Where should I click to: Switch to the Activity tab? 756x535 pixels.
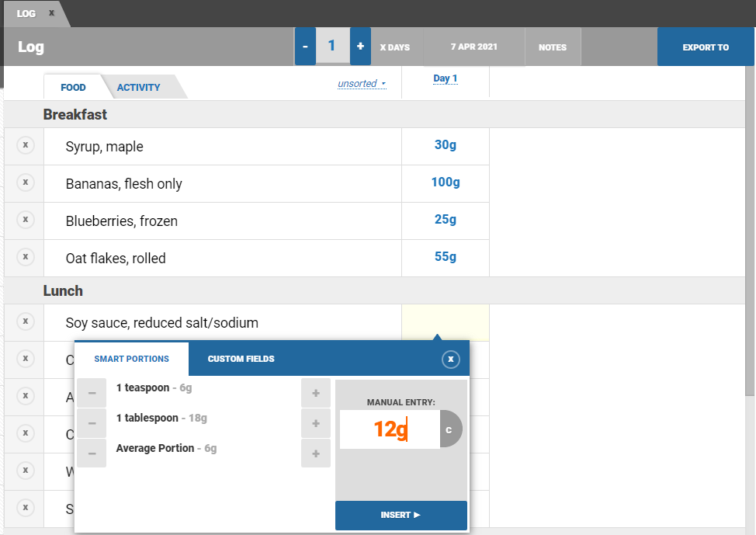tap(138, 87)
